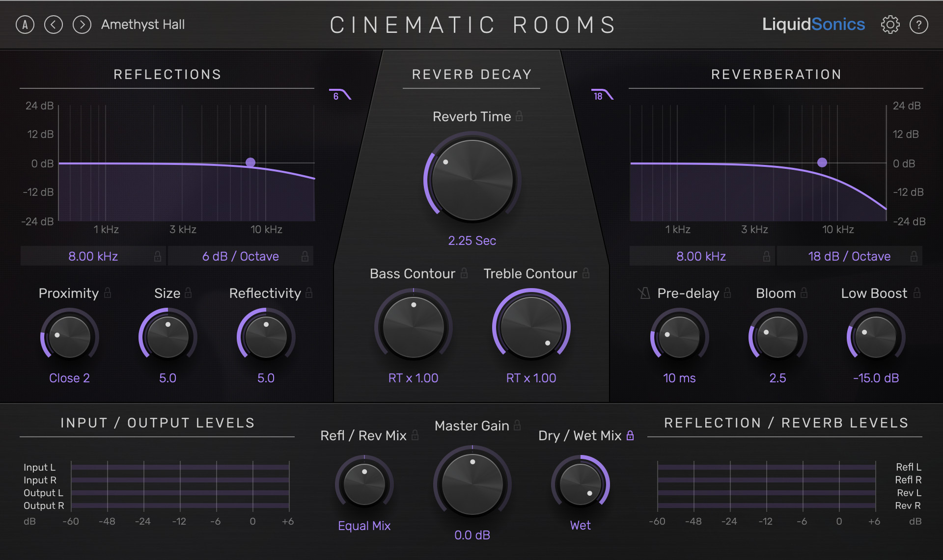Open the Amethyst Hall preset menu
The height and width of the screenshot is (560, 943).
[x=143, y=25]
